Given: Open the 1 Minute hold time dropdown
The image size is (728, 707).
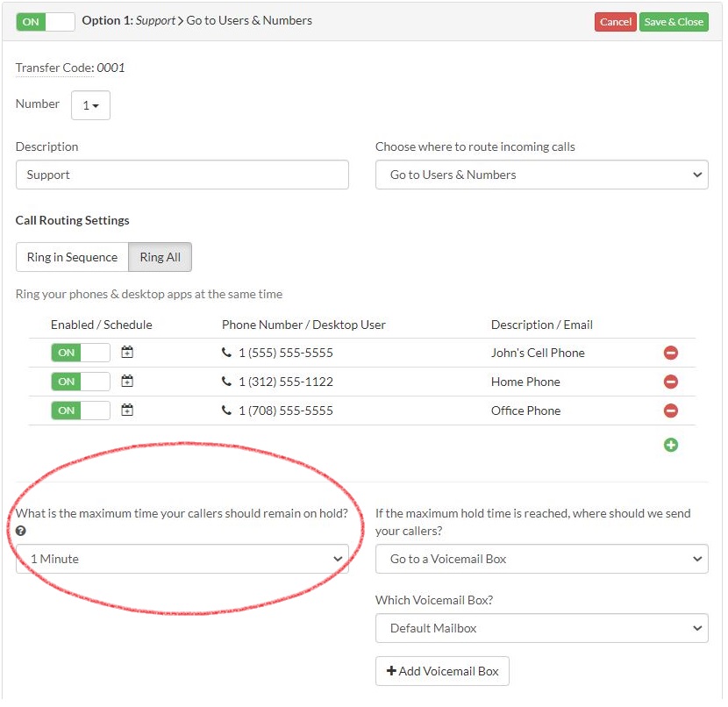Looking at the screenshot, I should 182,559.
